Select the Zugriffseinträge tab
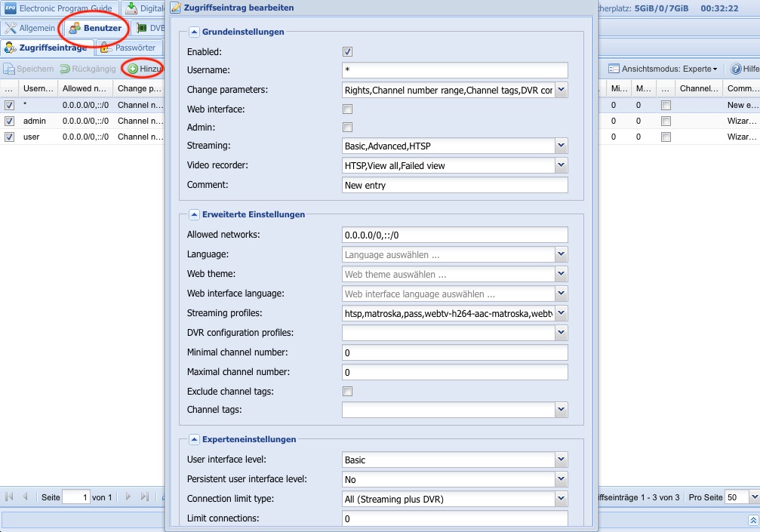The width and height of the screenshot is (760, 532). [x=47, y=48]
